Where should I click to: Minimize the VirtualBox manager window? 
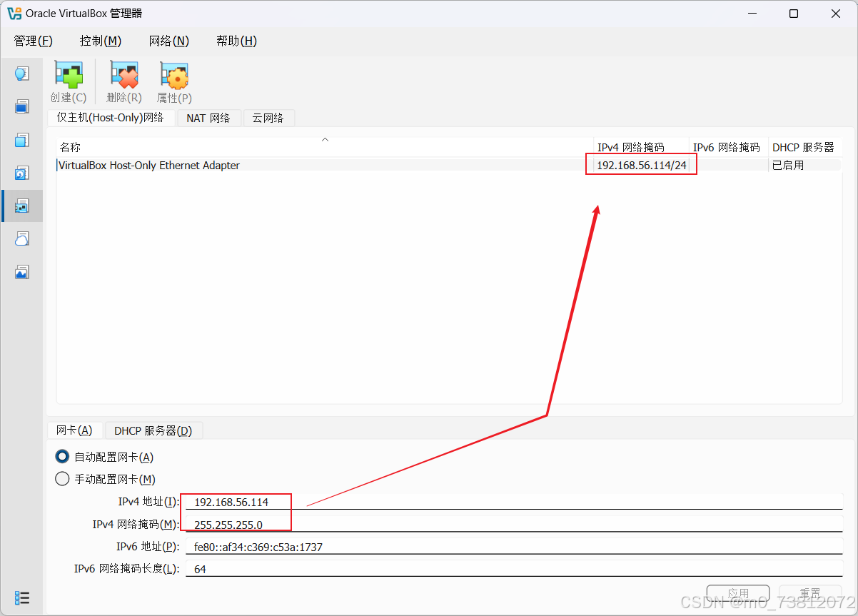point(754,14)
